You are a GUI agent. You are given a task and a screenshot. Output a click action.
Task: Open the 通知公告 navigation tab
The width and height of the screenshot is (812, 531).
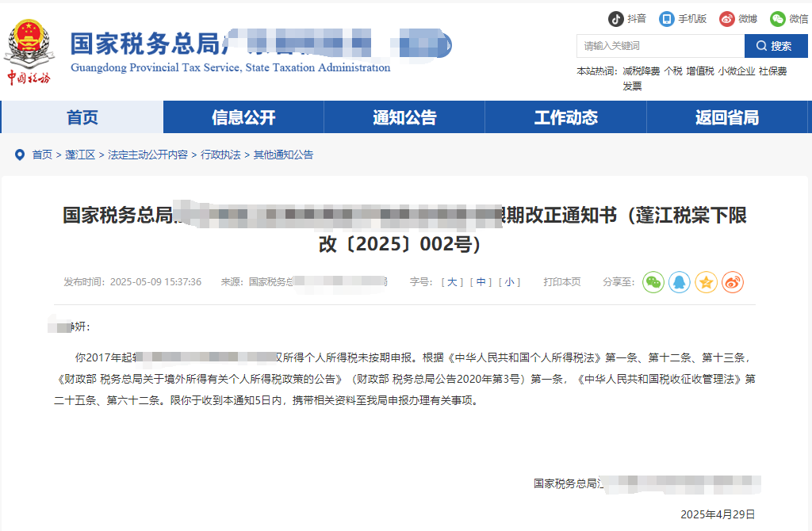click(x=404, y=117)
